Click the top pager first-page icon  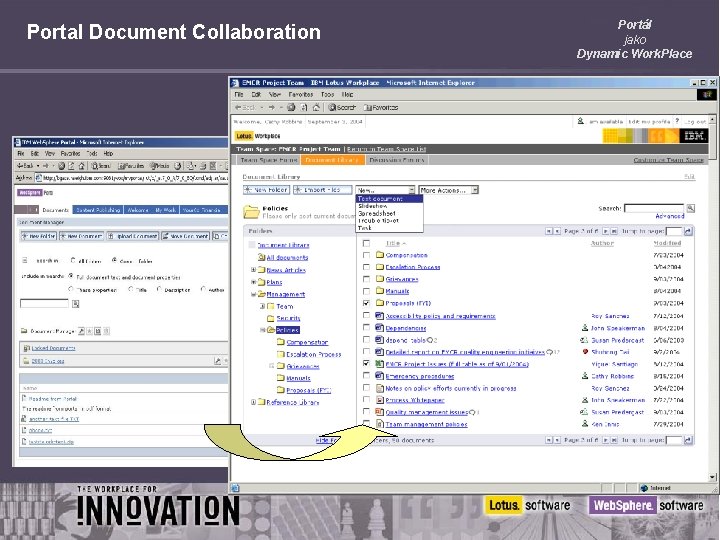(x=548, y=231)
